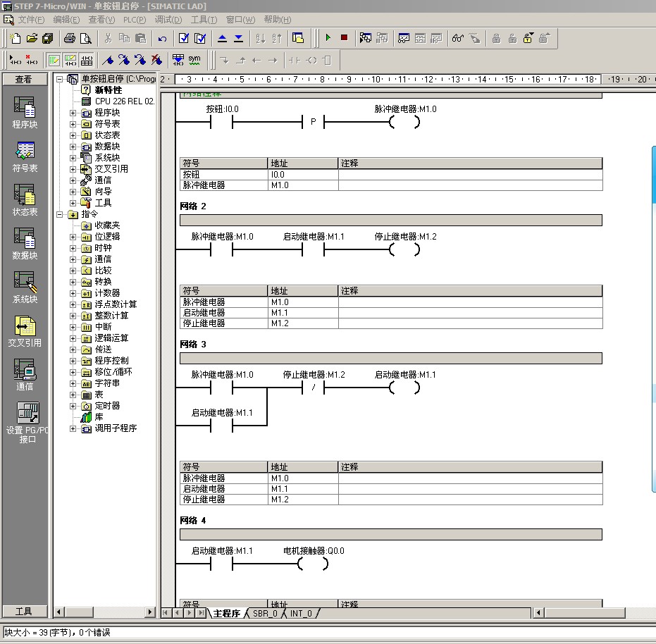
Task: Open print preview from the toolbar
Action: 86,39
